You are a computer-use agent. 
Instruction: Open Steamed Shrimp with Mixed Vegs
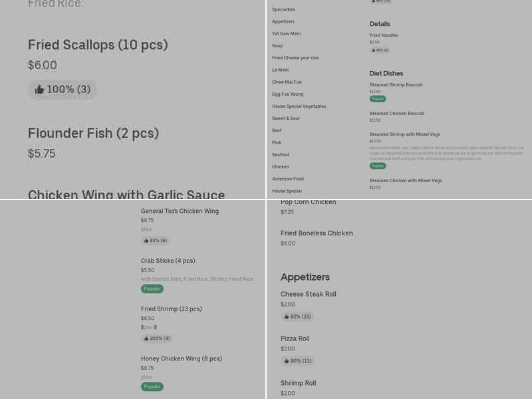pos(404,134)
